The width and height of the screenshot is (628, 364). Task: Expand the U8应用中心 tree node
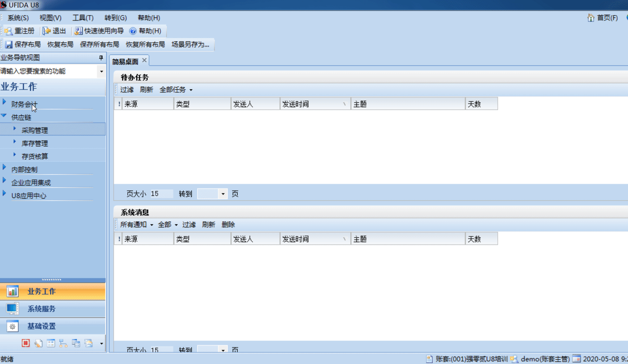tap(4, 193)
